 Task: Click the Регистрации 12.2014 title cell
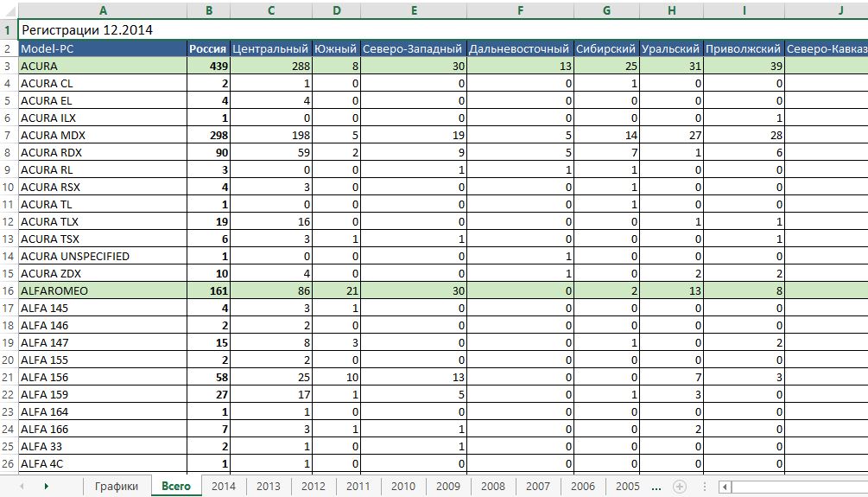coord(86,29)
